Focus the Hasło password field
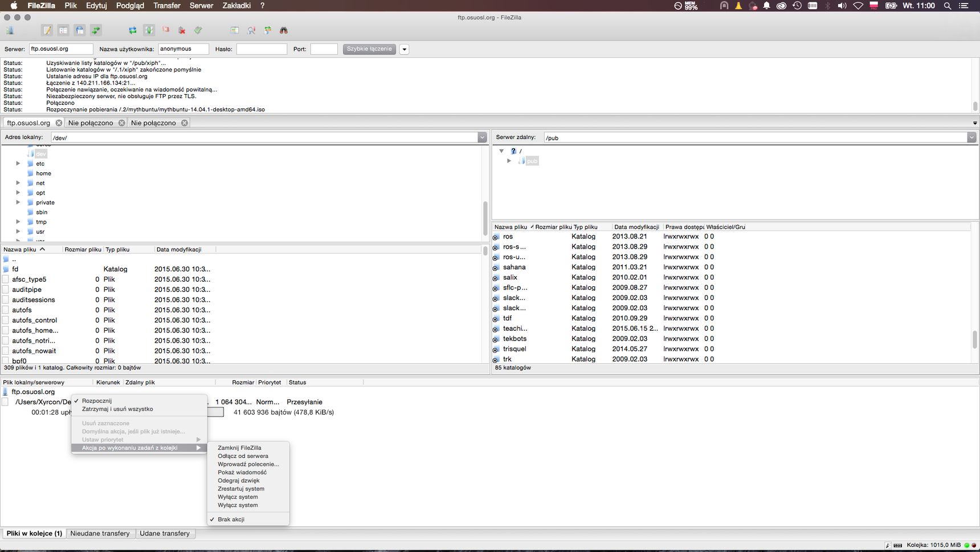The height and width of the screenshot is (552, 980). [262, 50]
